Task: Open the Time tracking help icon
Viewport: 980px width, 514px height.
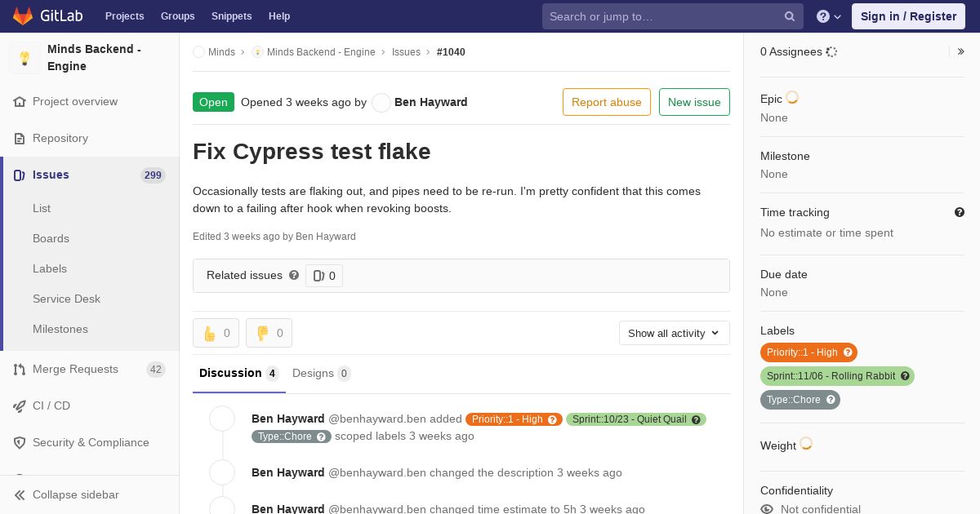Action: pos(960,212)
